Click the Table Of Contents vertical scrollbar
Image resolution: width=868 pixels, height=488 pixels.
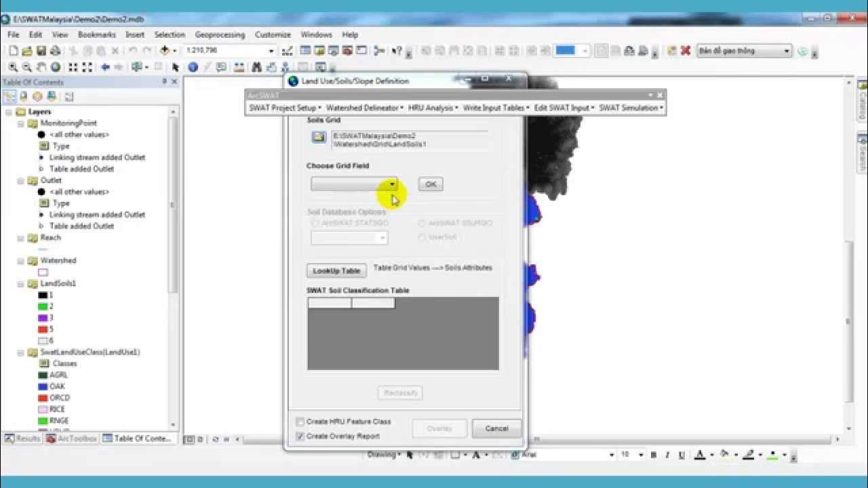coord(174,268)
